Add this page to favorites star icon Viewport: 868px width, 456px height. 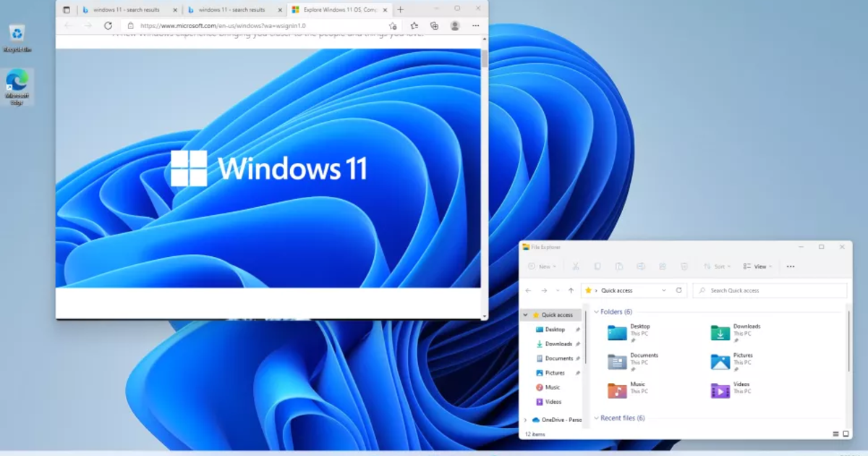point(393,25)
